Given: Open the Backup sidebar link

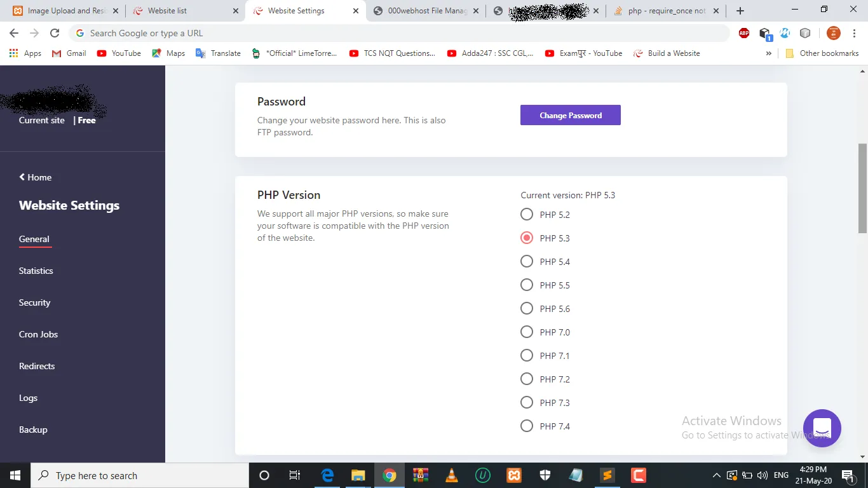Looking at the screenshot, I should pos(33,430).
